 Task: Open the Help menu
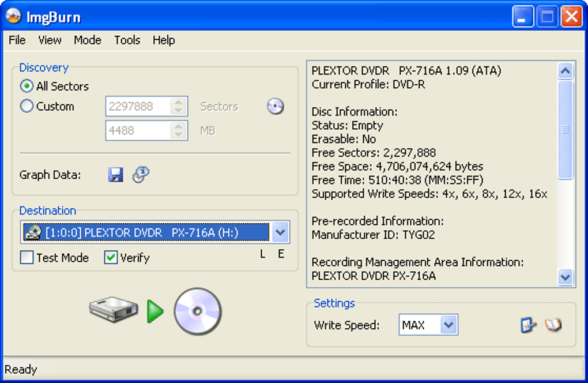164,40
